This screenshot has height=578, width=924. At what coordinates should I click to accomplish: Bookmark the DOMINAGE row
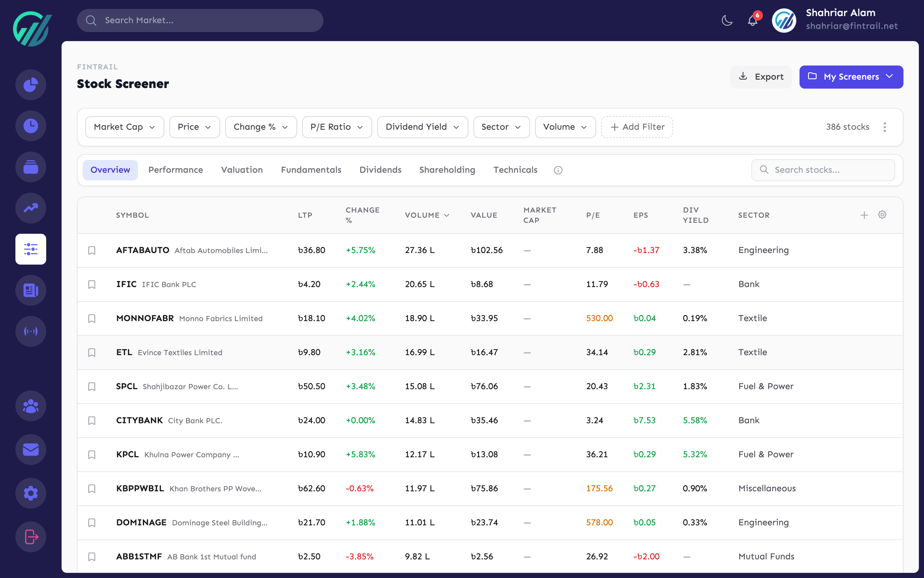92,522
